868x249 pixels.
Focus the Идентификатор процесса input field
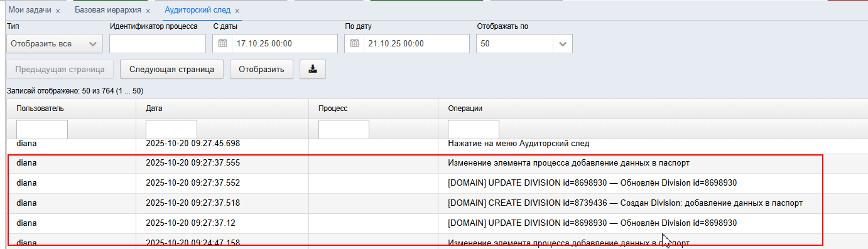[x=158, y=44]
